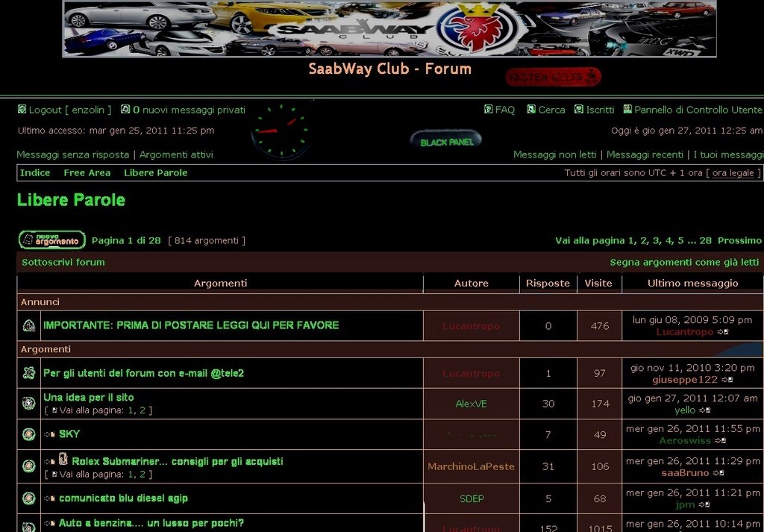Click Sottoscrivi forum link

click(x=63, y=262)
